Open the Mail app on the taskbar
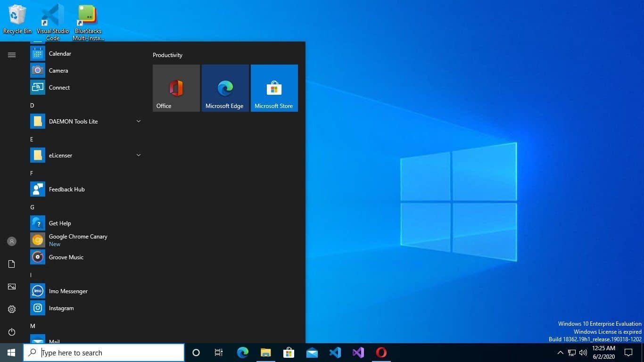Image resolution: width=644 pixels, height=362 pixels. pyautogui.click(x=312, y=353)
